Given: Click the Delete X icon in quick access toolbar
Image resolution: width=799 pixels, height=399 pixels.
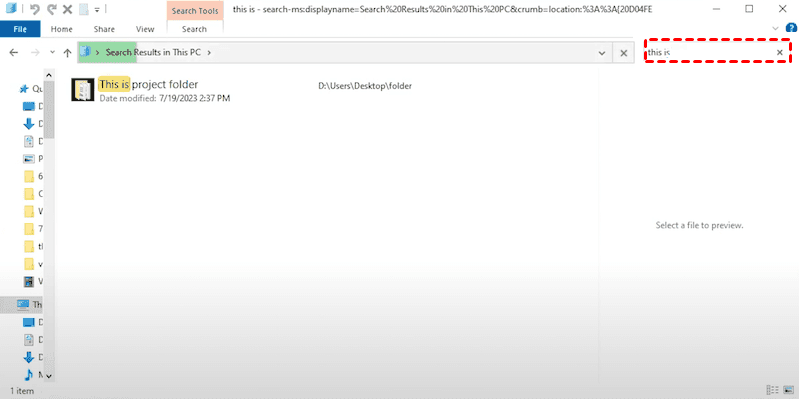Looking at the screenshot, I should tap(67, 9).
